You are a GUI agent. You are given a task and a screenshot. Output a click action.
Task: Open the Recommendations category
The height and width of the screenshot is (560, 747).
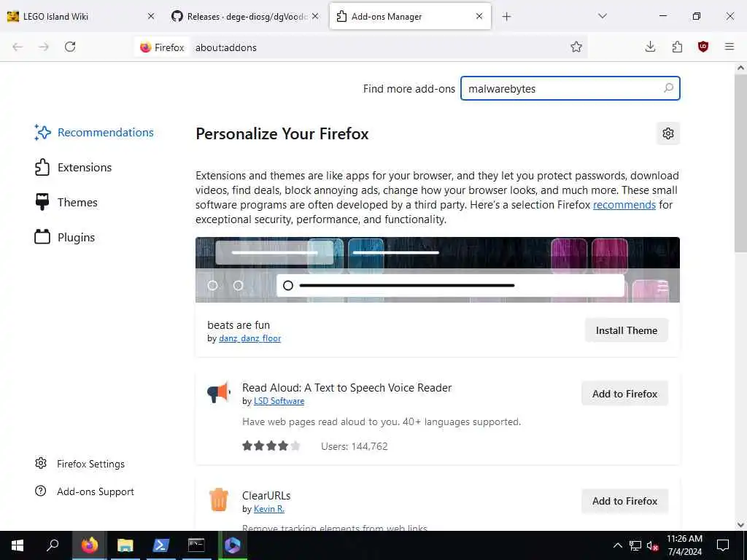pyautogui.click(x=94, y=133)
